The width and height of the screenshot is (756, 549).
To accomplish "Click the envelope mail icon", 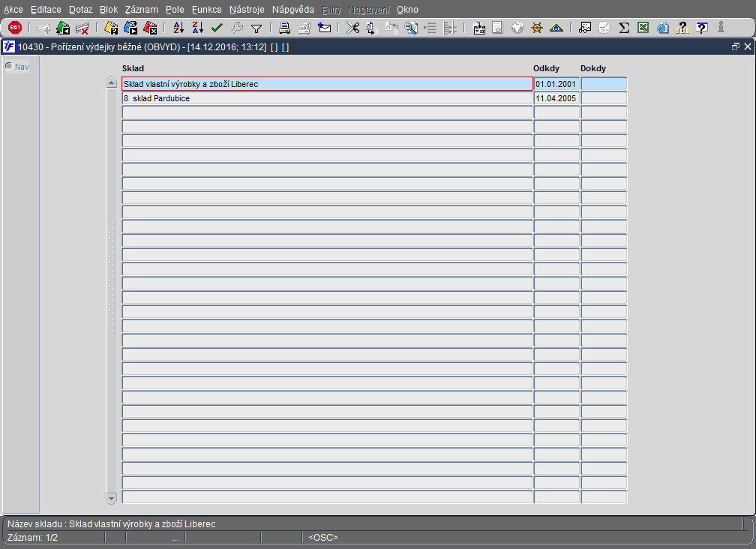I will pos(325,28).
